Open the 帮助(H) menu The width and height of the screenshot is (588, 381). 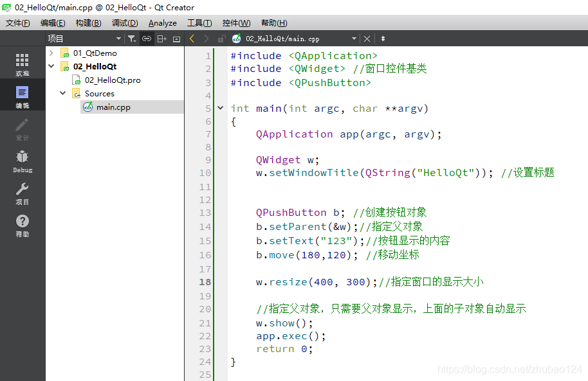(x=274, y=23)
